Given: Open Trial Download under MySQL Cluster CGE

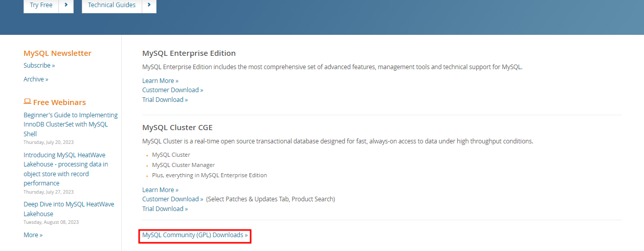Looking at the screenshot, I should click(x=165, y=209).
